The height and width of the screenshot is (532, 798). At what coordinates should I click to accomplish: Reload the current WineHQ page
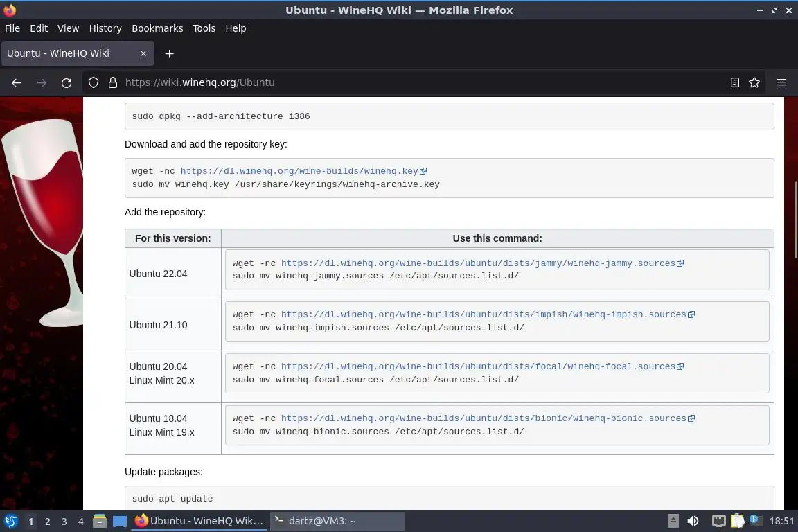(x=66, y=82)
